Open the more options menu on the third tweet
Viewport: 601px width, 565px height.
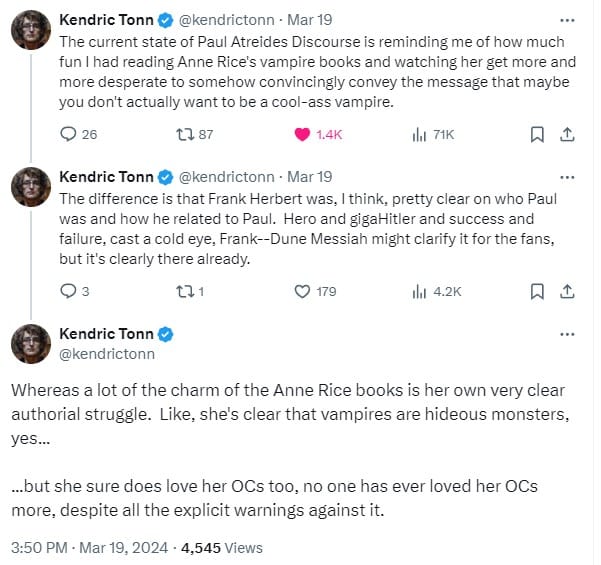click(x=567, y=334)
